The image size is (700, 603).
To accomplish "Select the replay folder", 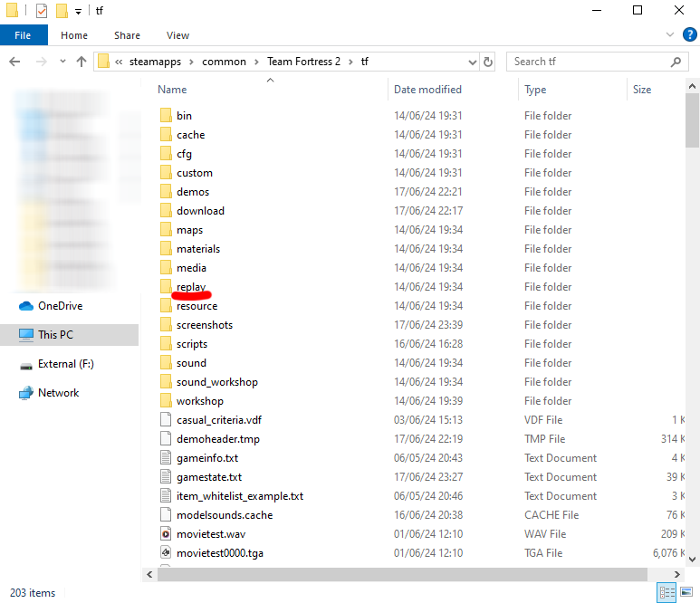I will (191, 286).
